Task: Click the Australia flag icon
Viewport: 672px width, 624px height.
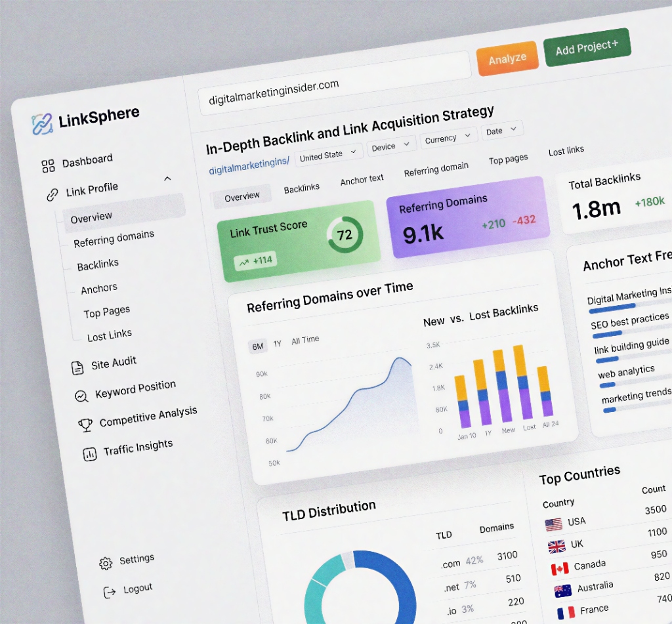Action: (x=562, y=591)
